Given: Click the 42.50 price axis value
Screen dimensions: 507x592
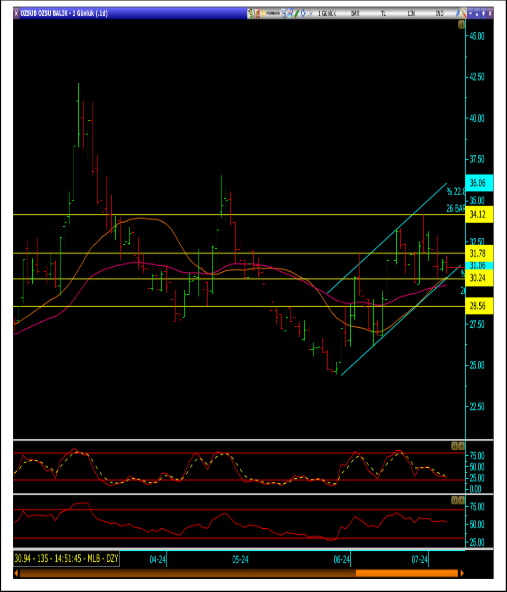Looking at the screenshot, I should click(477, 77).
